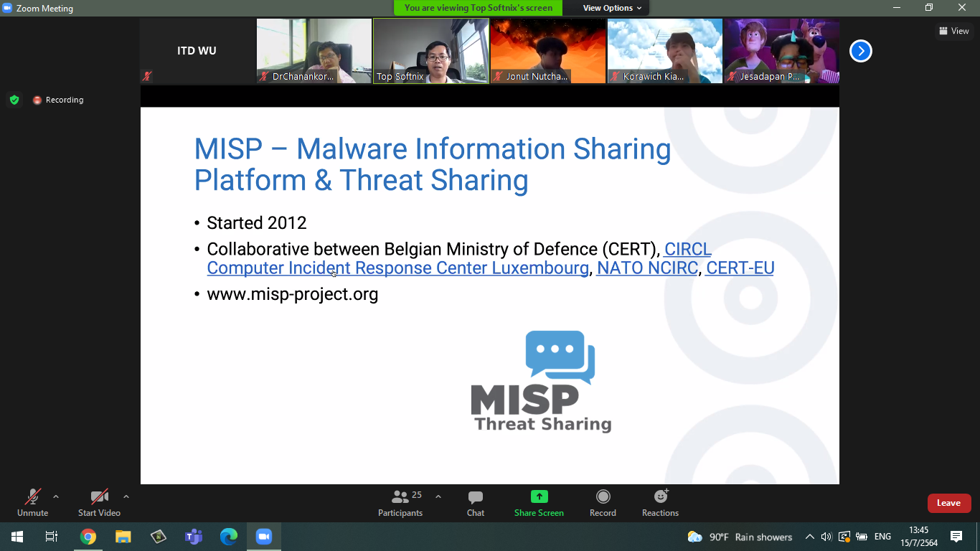Show hidden system tray icons
This screenshot has height=551, width=980.
click(810, 537)
